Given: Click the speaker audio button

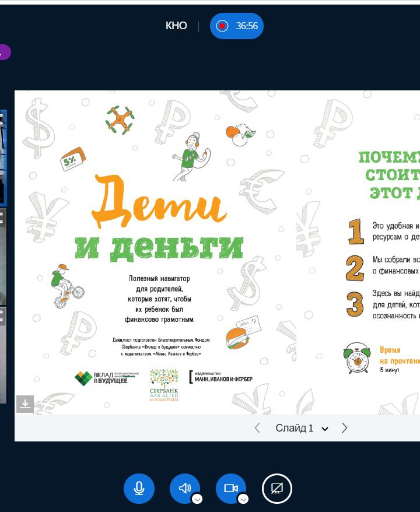Looking at the screenshot, I should (184, 488).
